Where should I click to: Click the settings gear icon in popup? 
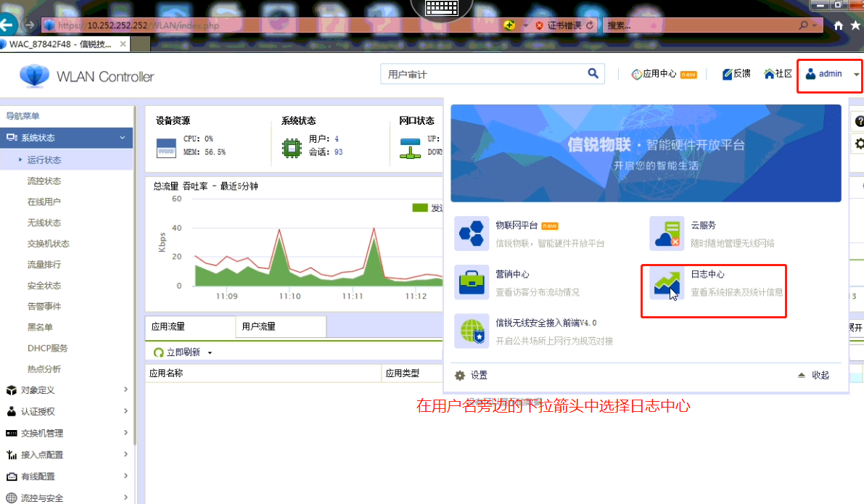point(459,375)
